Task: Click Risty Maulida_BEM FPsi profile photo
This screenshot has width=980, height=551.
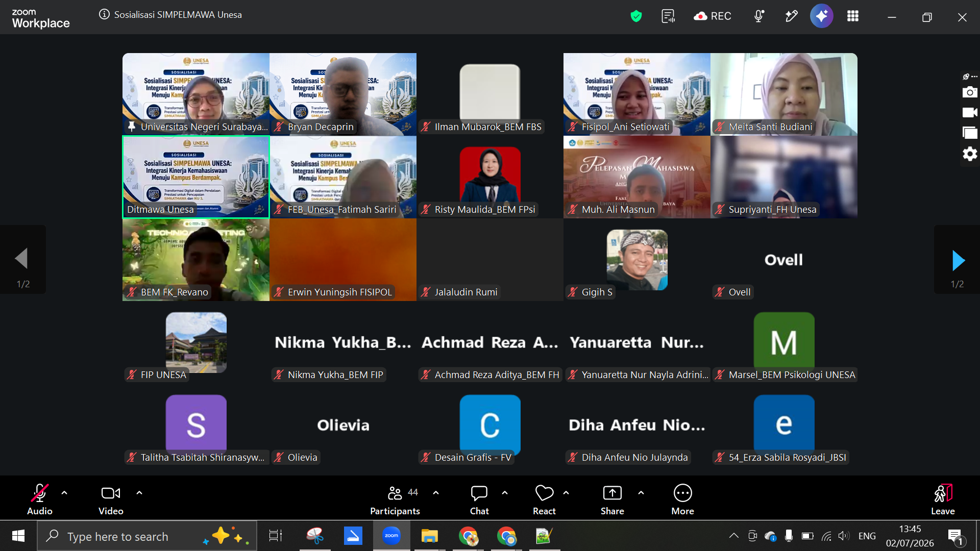Action: coord(490,174)
